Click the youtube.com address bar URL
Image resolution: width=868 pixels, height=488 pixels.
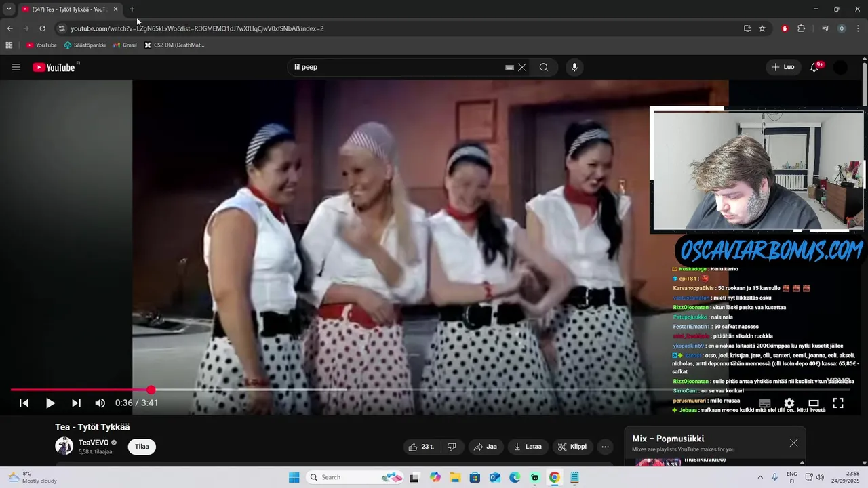click(197, 28)
